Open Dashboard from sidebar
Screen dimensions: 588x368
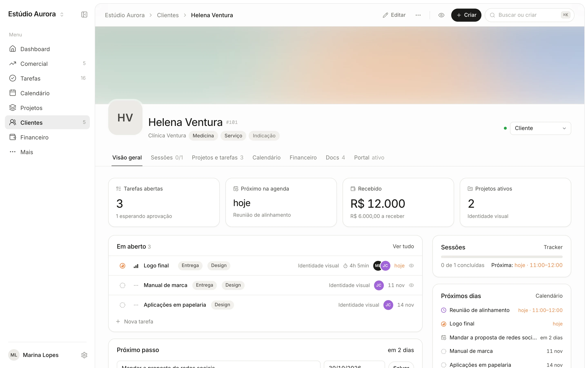tap(47, 49)
